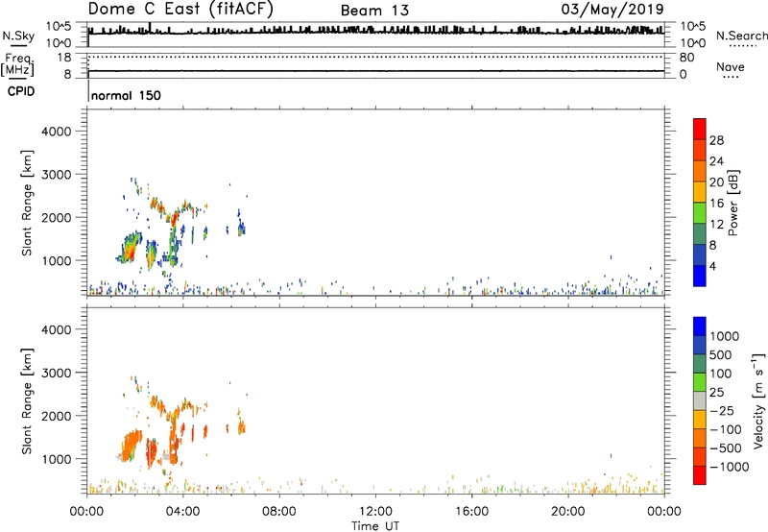Click the 'N.Search' legend label
Image resolution: width=768 pixels, height=532 pixels.
741,36
